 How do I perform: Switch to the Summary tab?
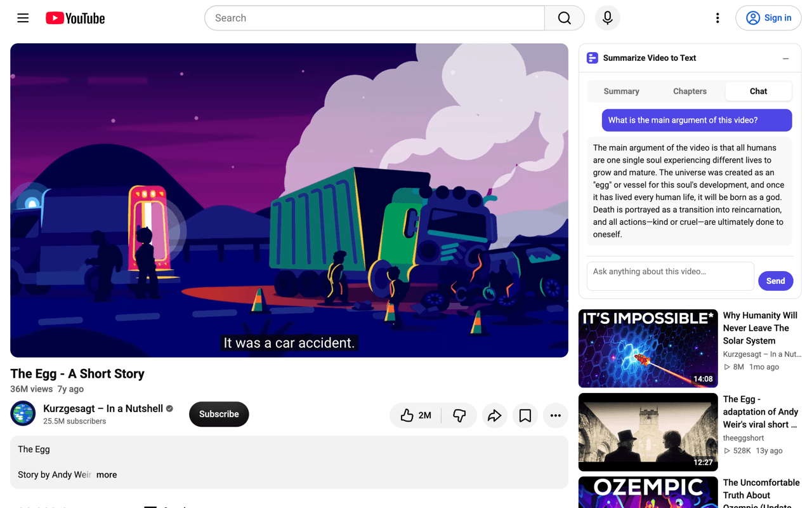tap(621, 91)
